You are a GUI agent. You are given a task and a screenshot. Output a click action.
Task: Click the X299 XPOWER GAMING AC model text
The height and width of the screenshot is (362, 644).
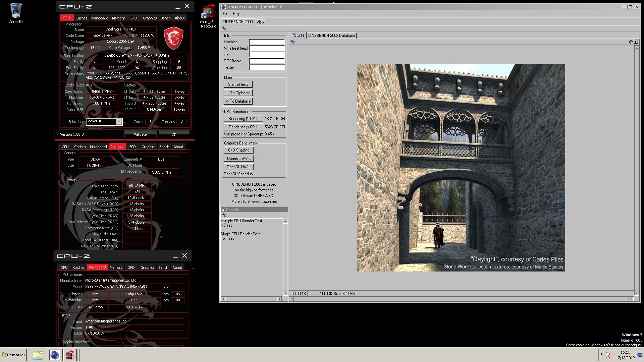[x=116, y=287]
